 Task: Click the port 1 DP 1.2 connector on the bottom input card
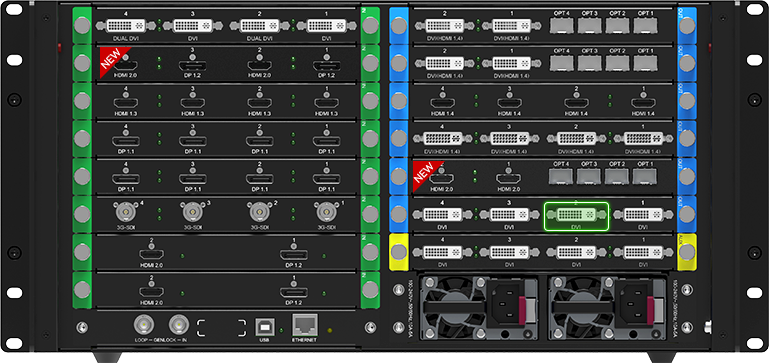pyautogui.click(x=294, y=292)
